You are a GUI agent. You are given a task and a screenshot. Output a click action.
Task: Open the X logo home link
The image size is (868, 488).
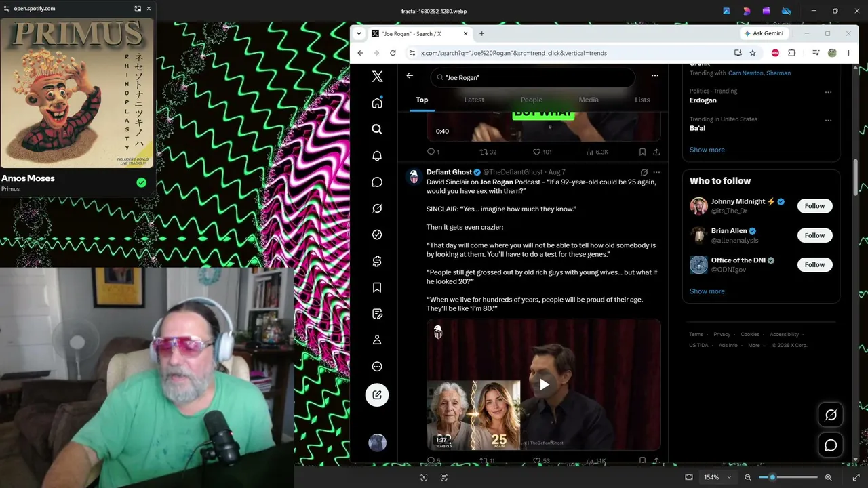click(x=377, y=77)
